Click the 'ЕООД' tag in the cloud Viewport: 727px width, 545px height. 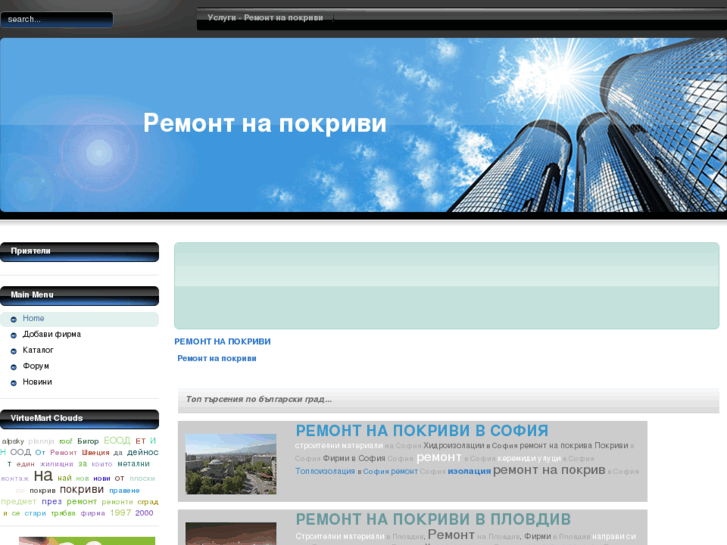(x=117, y=441)
